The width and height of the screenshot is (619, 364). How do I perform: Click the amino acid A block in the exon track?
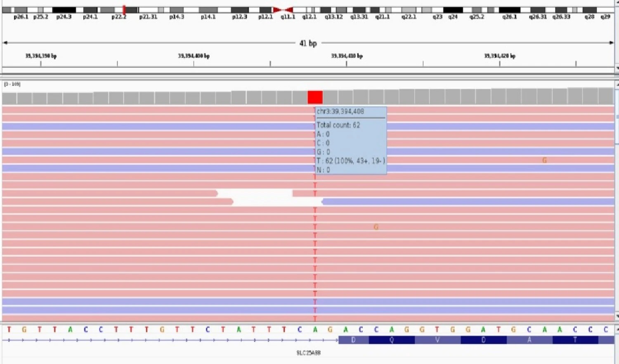click(x=529, y=340)
